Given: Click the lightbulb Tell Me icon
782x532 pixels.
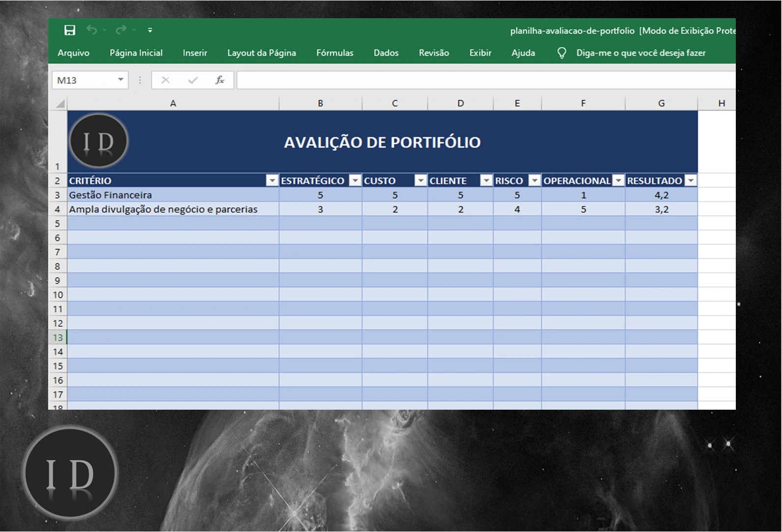Looking at the screenshot, I should click(561, 53).
